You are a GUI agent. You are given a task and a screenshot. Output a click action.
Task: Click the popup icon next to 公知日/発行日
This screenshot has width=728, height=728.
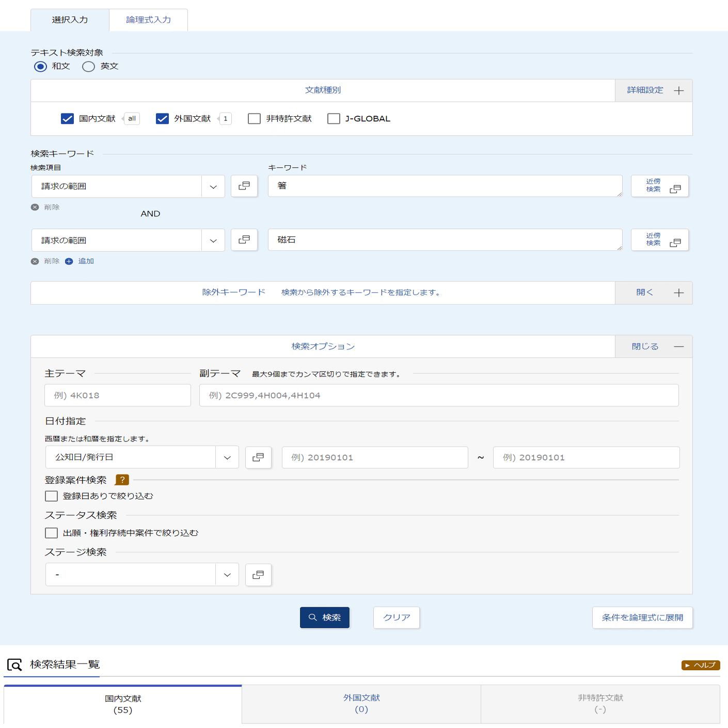coord(258,457)
